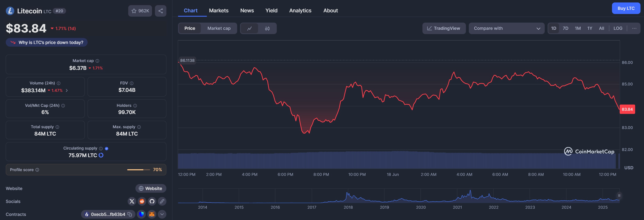This screenshot has height=220, width=644.
Task: Click the 0xecb5...fb63b4 contract chip
Action: (x=108, y=214)
